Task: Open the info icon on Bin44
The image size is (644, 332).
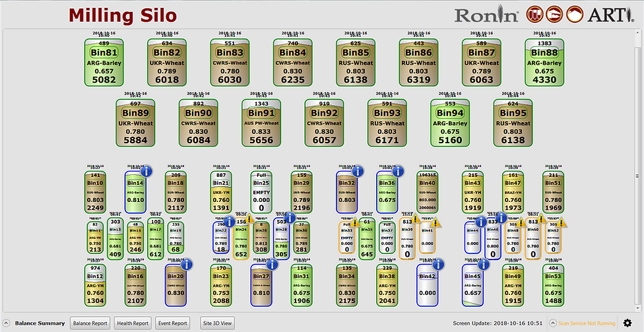Action: [x=481, y=222]
